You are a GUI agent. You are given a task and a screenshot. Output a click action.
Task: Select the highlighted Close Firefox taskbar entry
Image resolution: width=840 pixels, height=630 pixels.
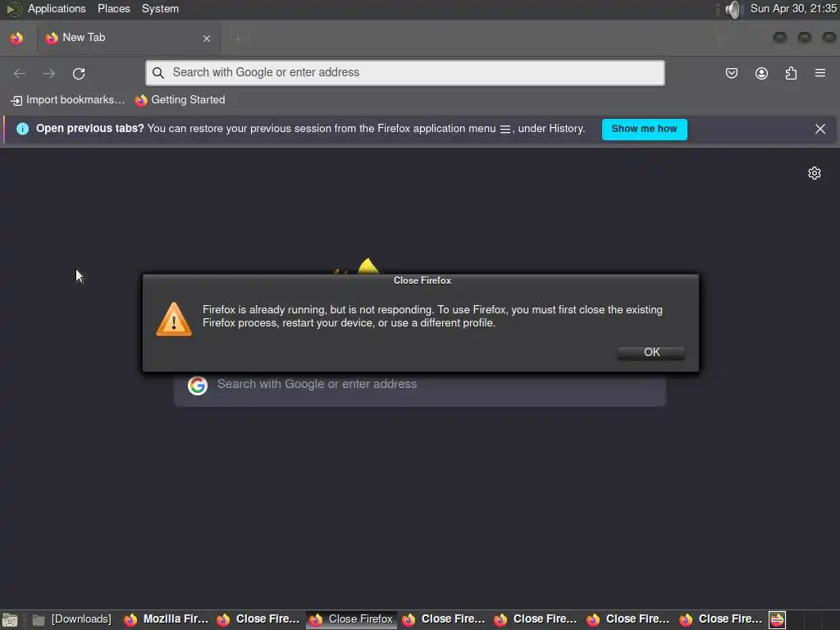(351, 620)
